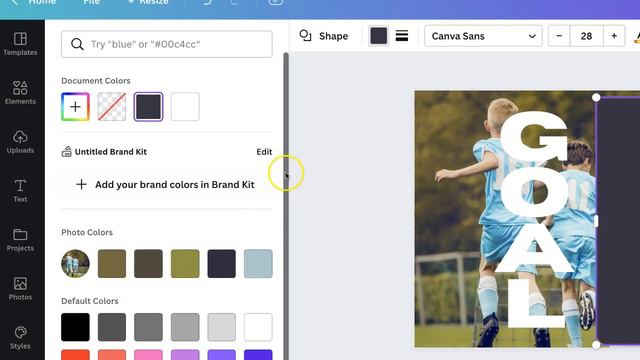
Task: Select the medium gray default color swatch
Action: 148,327
